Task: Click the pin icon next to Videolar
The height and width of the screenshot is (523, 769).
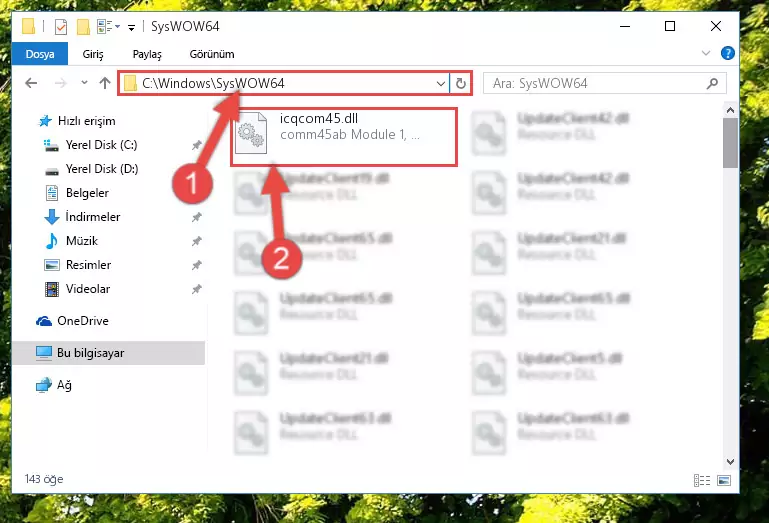Action: coord(197,289)
